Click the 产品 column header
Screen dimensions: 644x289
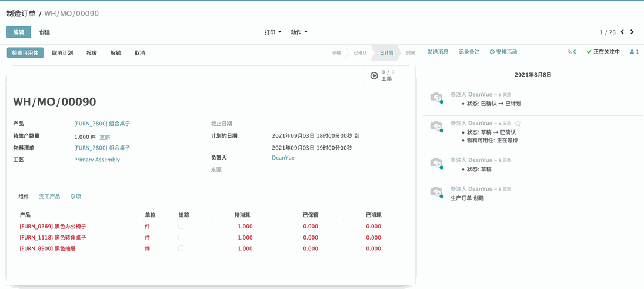pyautogui.click(x=25, y=215)
